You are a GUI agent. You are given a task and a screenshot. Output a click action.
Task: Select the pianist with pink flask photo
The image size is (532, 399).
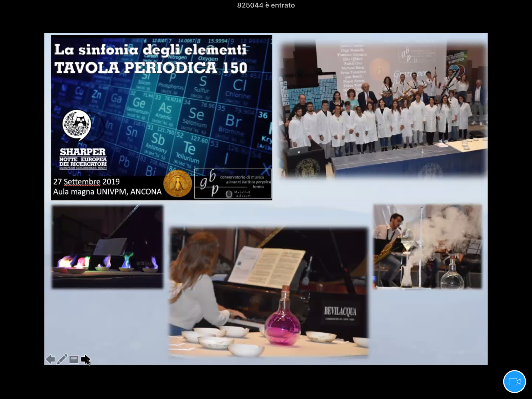coord(269,292)
